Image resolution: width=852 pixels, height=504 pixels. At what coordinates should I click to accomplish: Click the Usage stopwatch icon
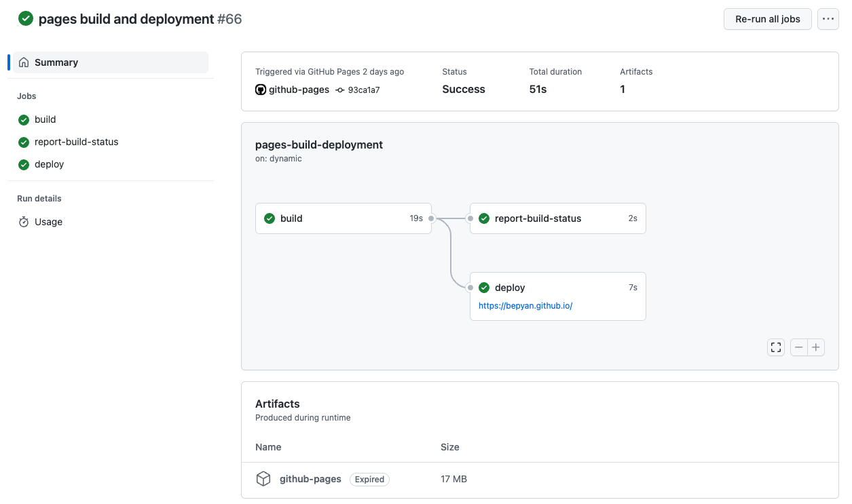tap(24, 222)
